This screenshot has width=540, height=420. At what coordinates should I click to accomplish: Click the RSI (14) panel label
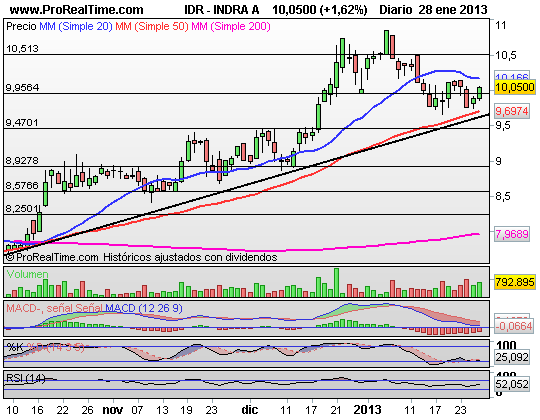[x=26, y=378]
